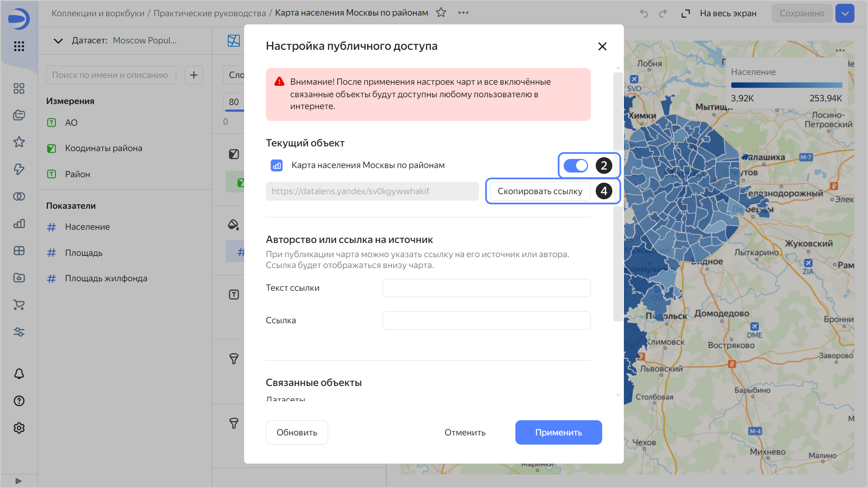Toggle public access for the chart
The image size is (868, 488).
point(575,166)
